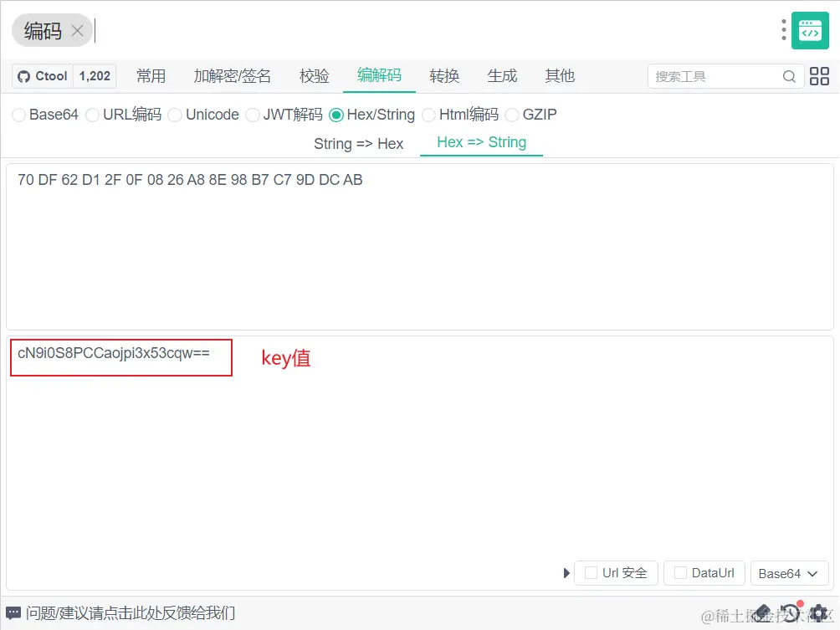Switch to the 加解密/签名 category tab
This screenshot has width=840, height=630.
coord(232,76)
